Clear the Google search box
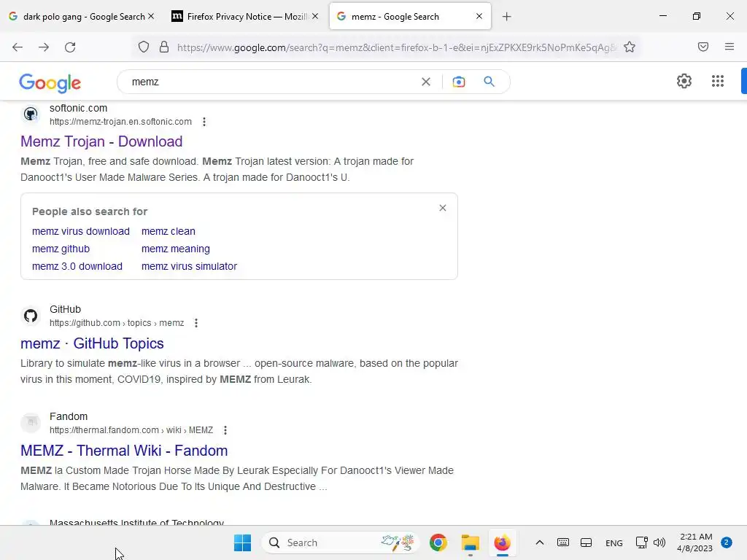The image size is (747, 560). click(426, 82)
